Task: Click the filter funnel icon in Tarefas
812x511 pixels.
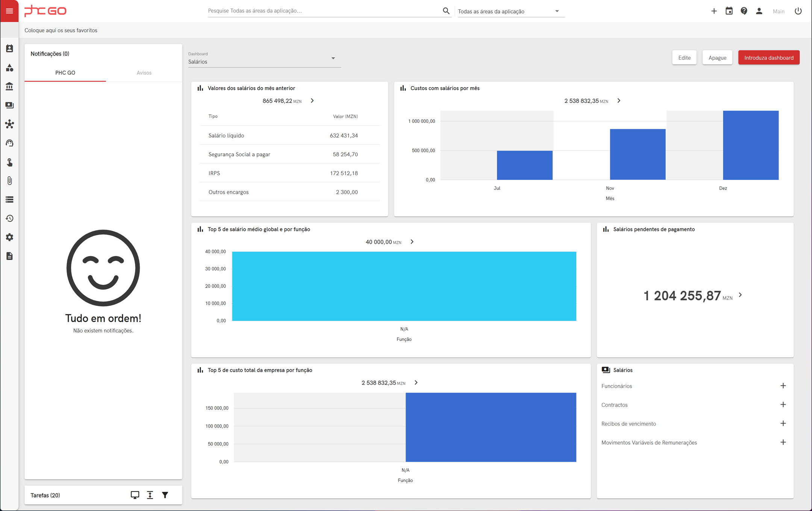Action: pos(165,495)
